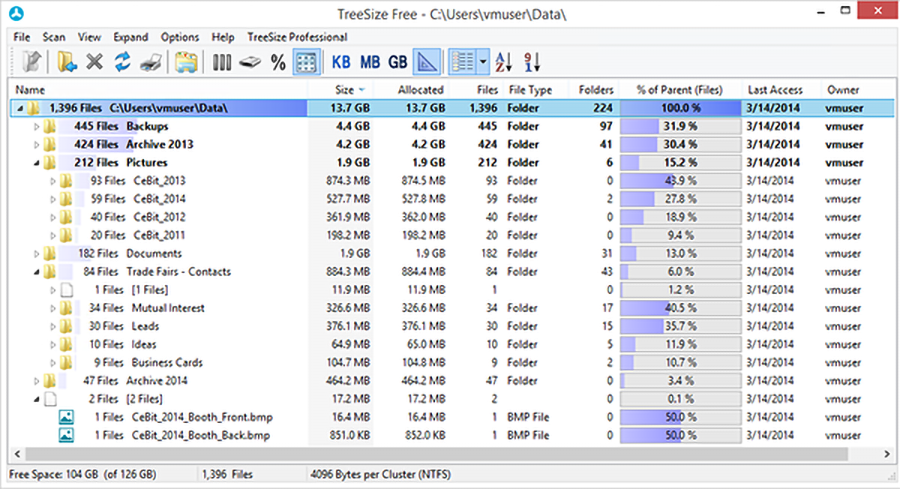Viewport: 900px width, 489px height.
Task: Click the refresh scan arrows icon
Action: pyautogui.click(x=122, y=61)
